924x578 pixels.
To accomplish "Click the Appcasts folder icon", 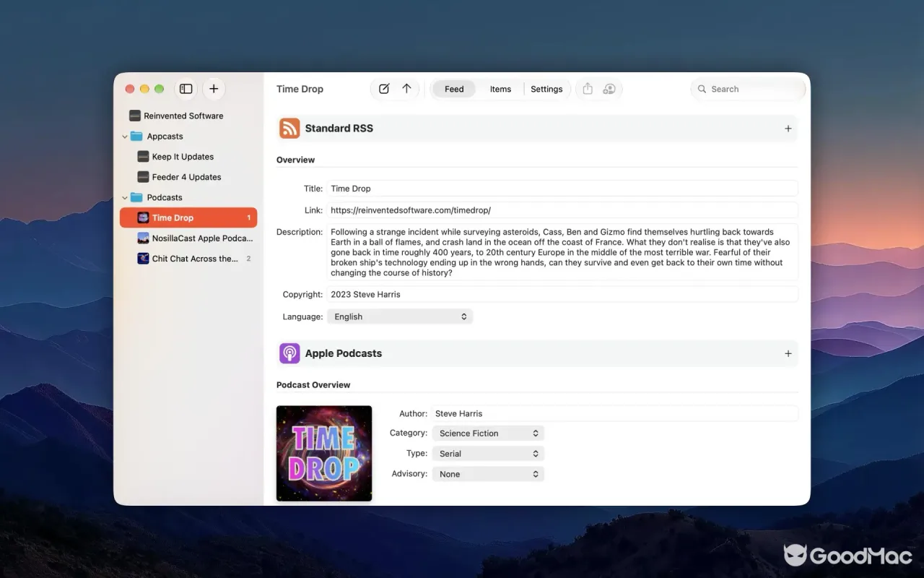I will [x=136, y=136].
